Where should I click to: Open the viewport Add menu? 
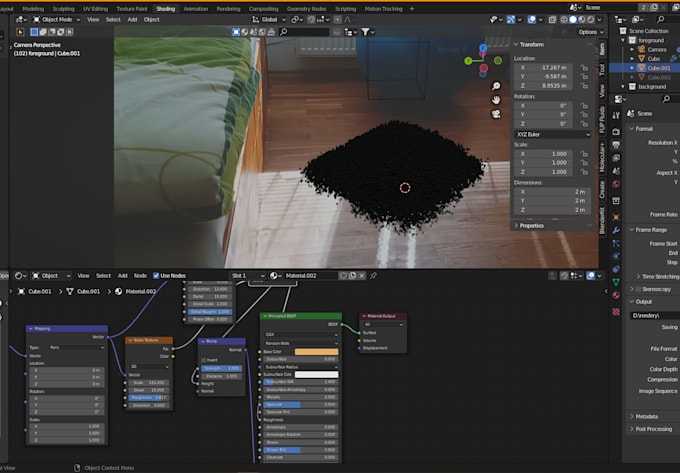pyautogui.click(x=132, y=20)
